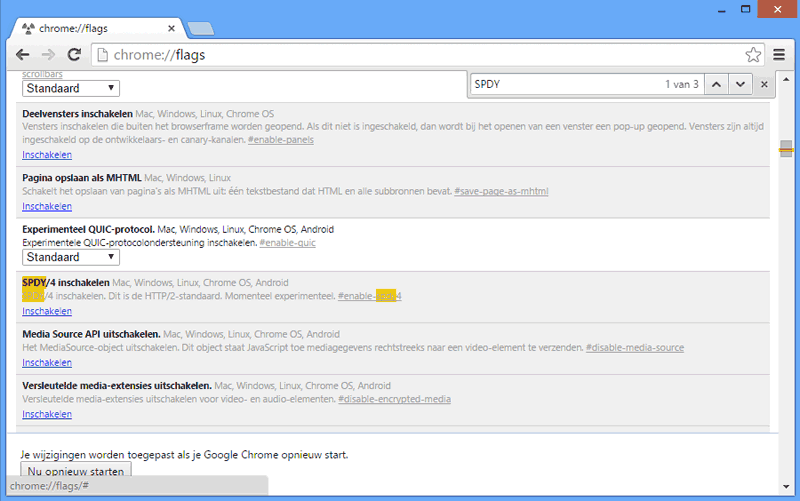800x501 pixels.
Task: Open the QUIC-protocol Standaard dropdown
Action: pos(71,257)
